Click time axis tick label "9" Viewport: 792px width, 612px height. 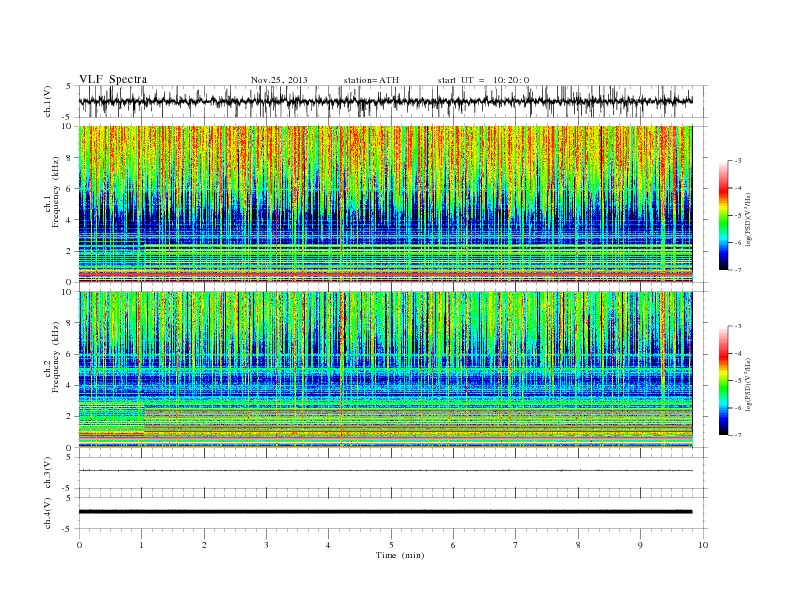[x=640, y=545]
